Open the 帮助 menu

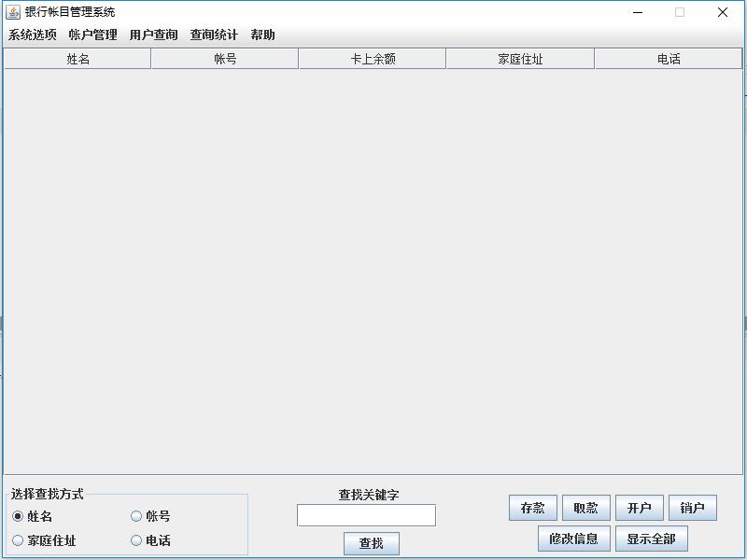(x=263, y=34)
